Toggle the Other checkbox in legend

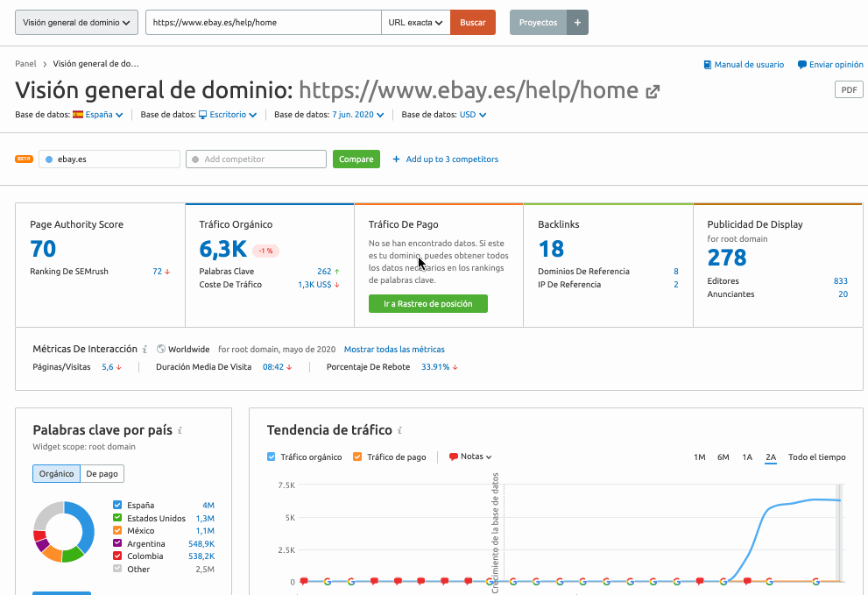(116, 569)
